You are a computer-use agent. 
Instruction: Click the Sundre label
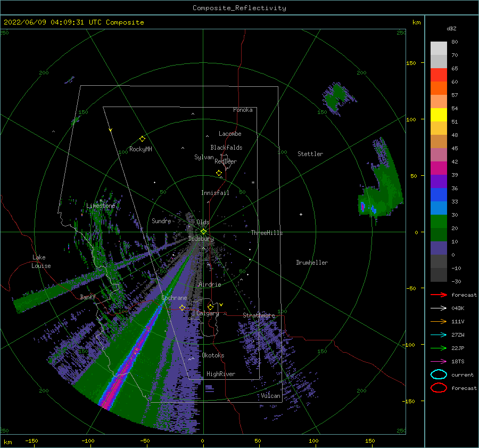click(x=161, y=221)
